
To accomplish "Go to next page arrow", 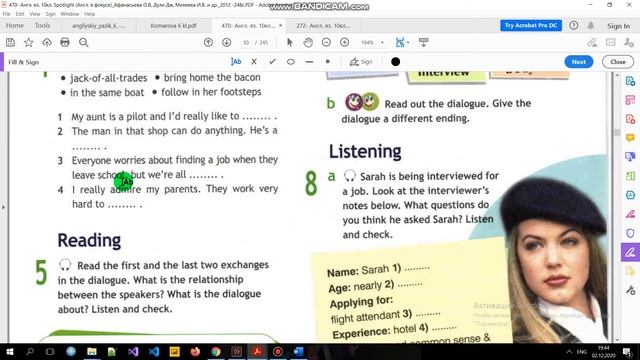I will (227, 42).
